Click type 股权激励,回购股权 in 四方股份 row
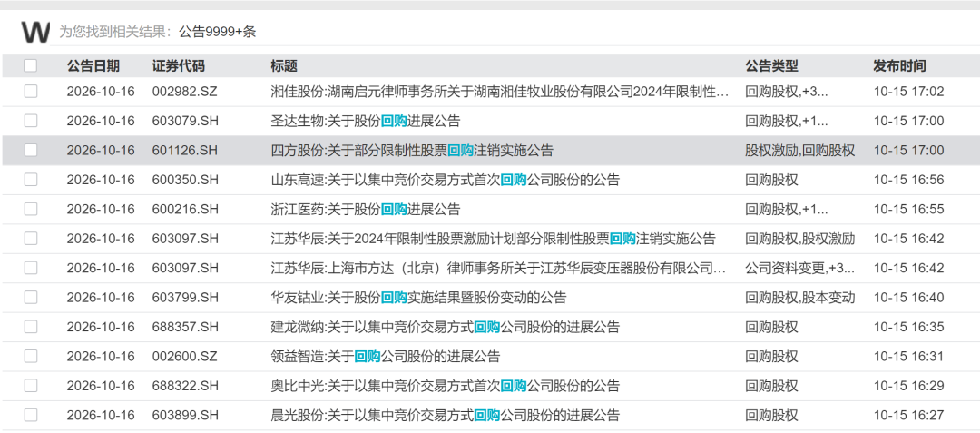This screenshot has height=433, width=980. [800, 151]
